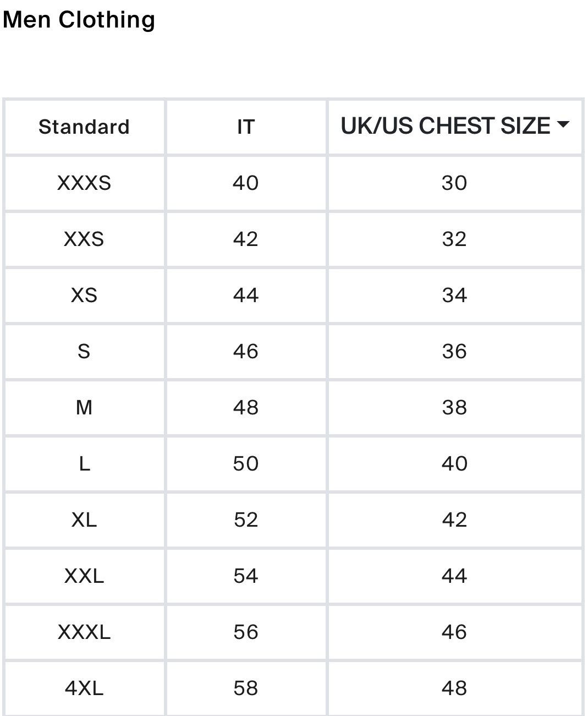The width and height of the screenshot is (588, 716).
Task: Select the XXXL size cell
Action: (x=84, y=632)
